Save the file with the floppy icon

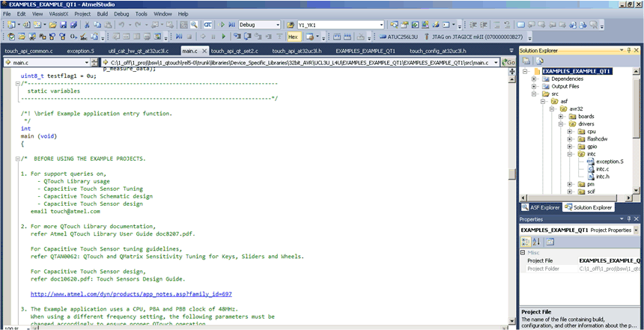(64, 25)
